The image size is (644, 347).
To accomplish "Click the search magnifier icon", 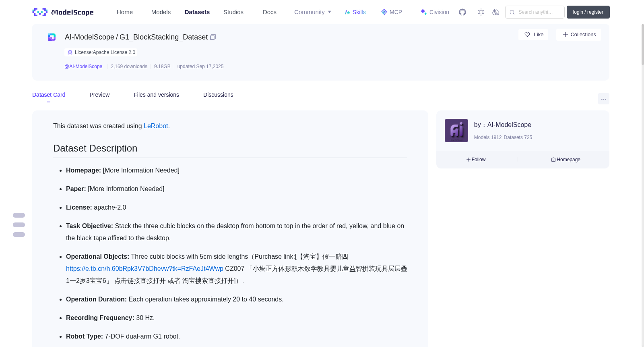I will [512, 12].
